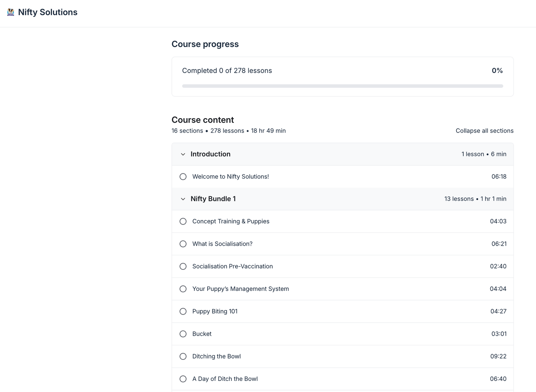Image resolution: width=536 pixels, height=392 pixels.
Task: Open 'Your Puppy's Management System' lesson
Action: [240, 289]
